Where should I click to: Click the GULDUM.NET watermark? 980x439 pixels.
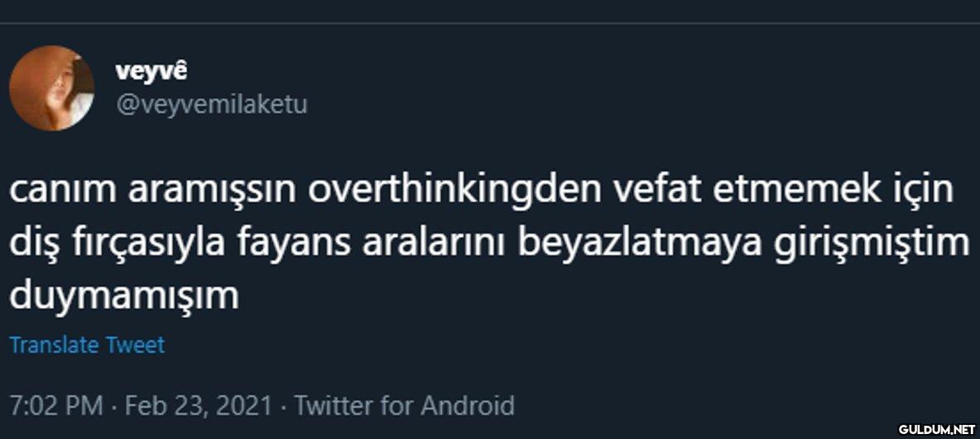point(936,429)
